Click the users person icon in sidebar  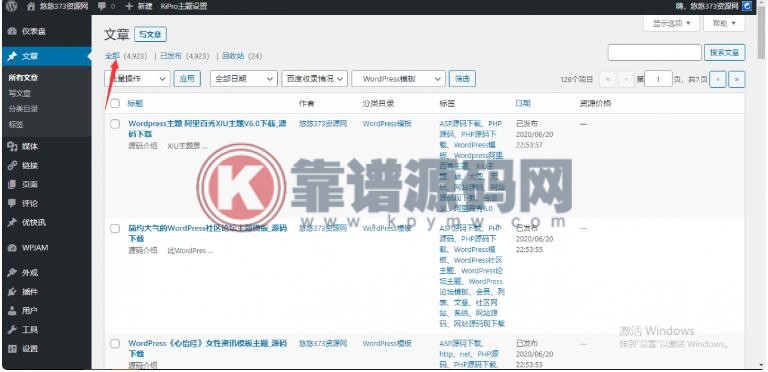coord(12,311)
